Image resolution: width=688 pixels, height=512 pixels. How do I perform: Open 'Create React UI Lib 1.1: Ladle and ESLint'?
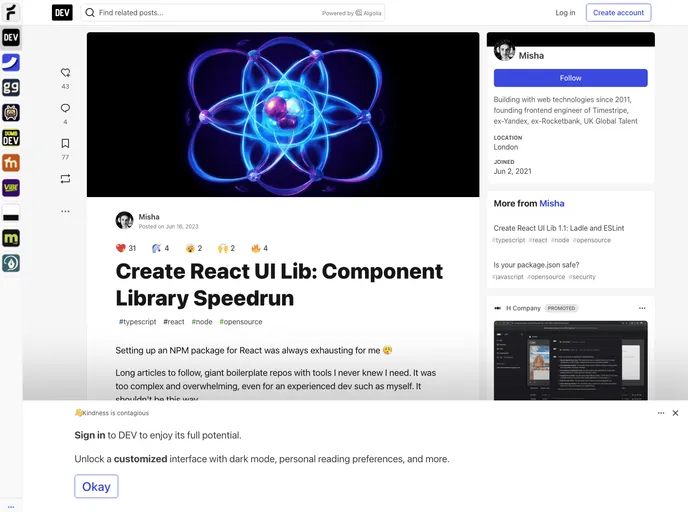pos(559,228)
